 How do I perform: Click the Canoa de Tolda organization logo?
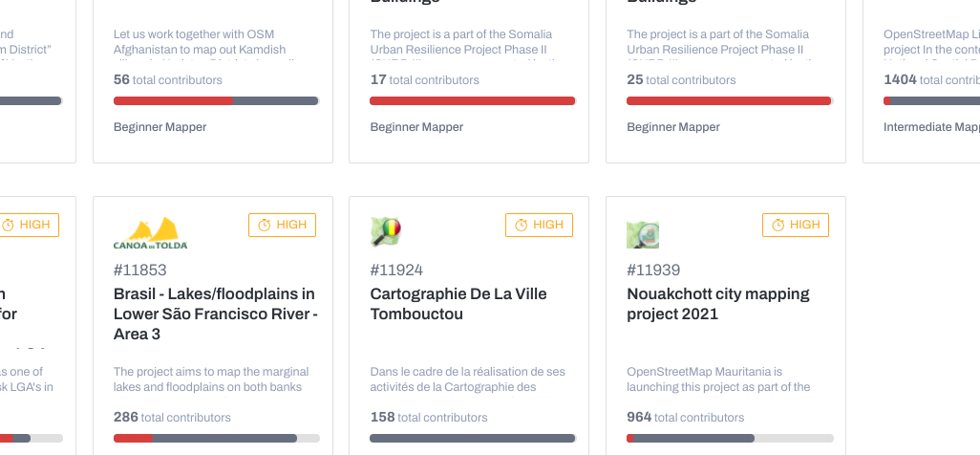(151, 233)
